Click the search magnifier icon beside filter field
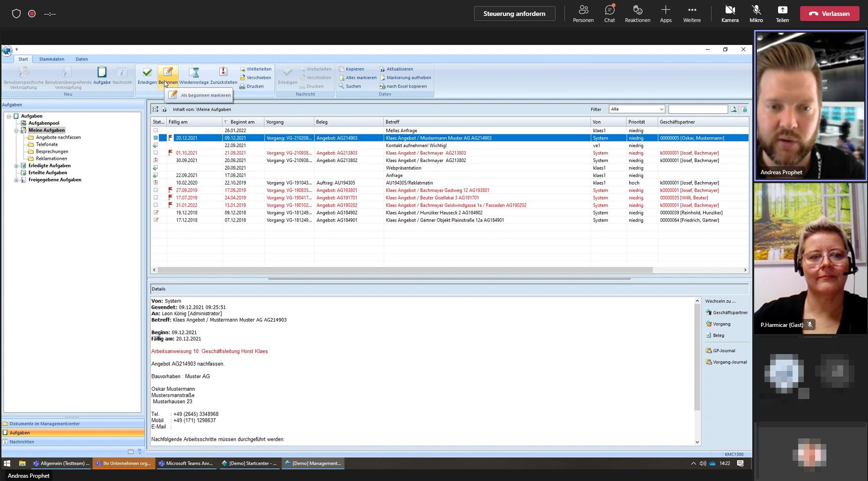Screen dimensions: 868x481 (734, 109)
